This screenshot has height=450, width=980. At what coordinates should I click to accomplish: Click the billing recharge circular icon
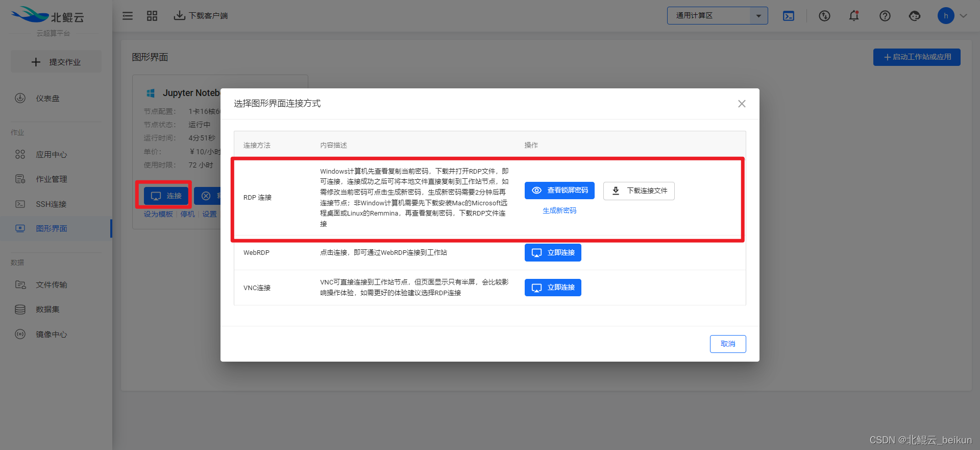[824, 16]
